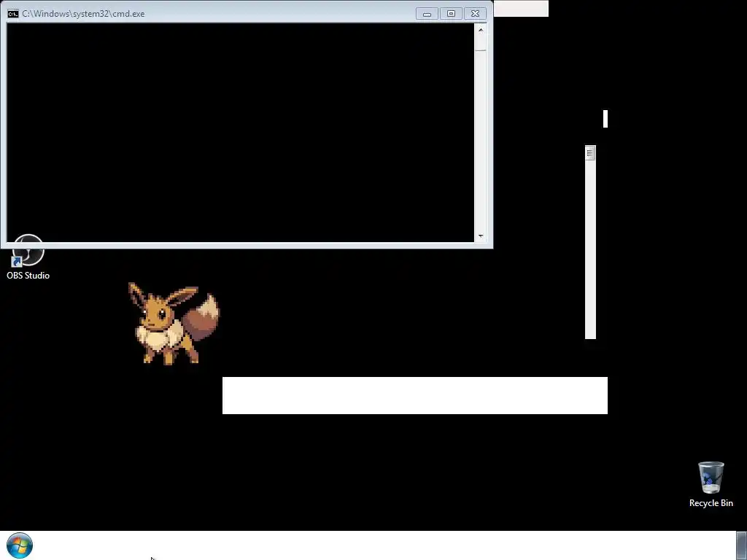Click the cmd.exe title bar icon
The image size is (747, 560).
coord(13,14)
